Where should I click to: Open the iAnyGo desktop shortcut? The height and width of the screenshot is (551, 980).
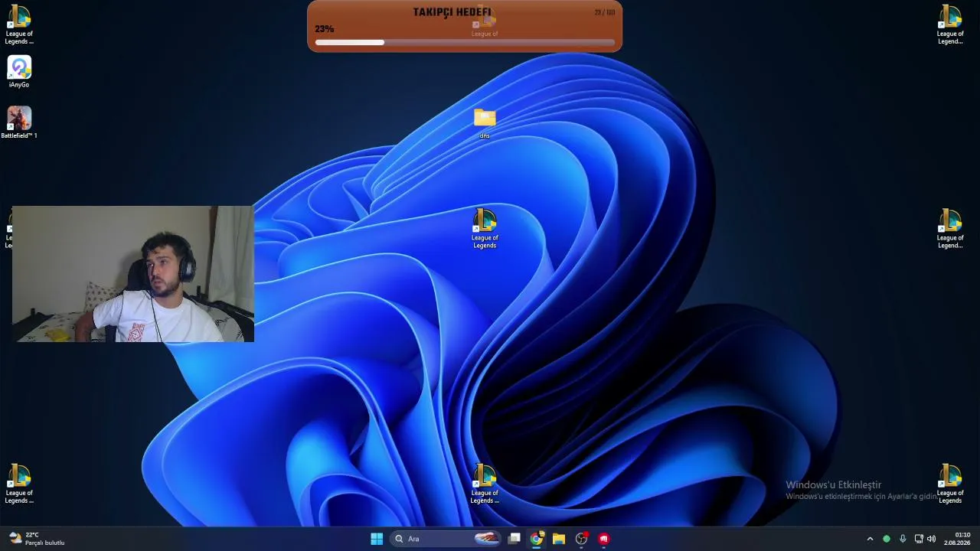(19, 72)
